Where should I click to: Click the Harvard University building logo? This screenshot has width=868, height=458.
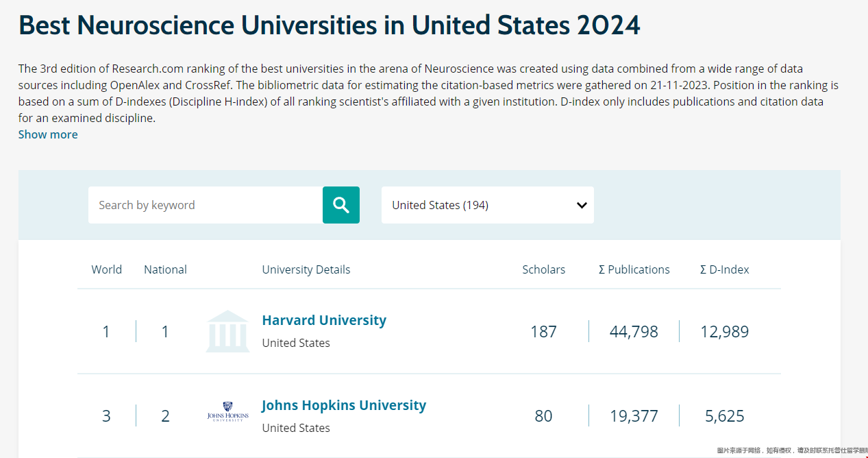click(x=227, y=332)
